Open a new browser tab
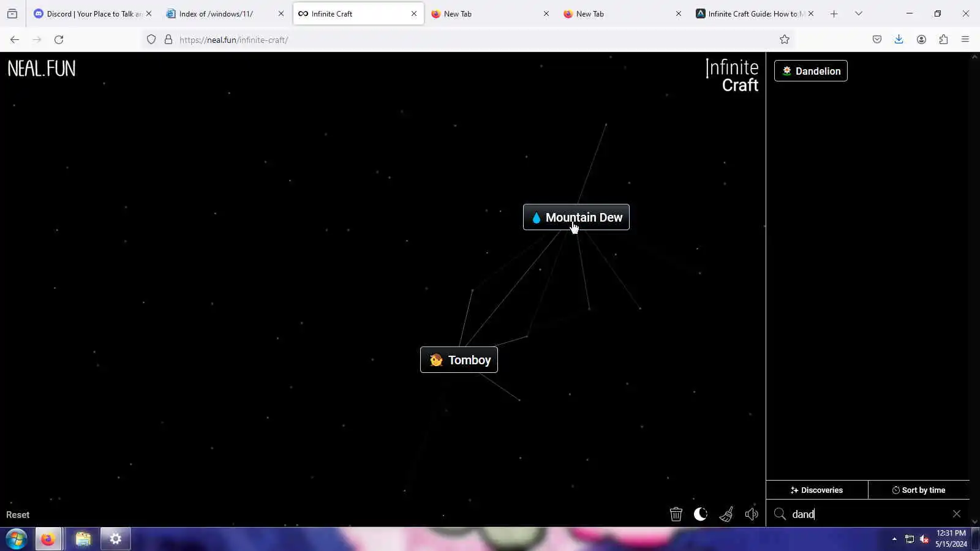Screen dimensions: 980x551 pyautogui.click(x=834, y=13)
